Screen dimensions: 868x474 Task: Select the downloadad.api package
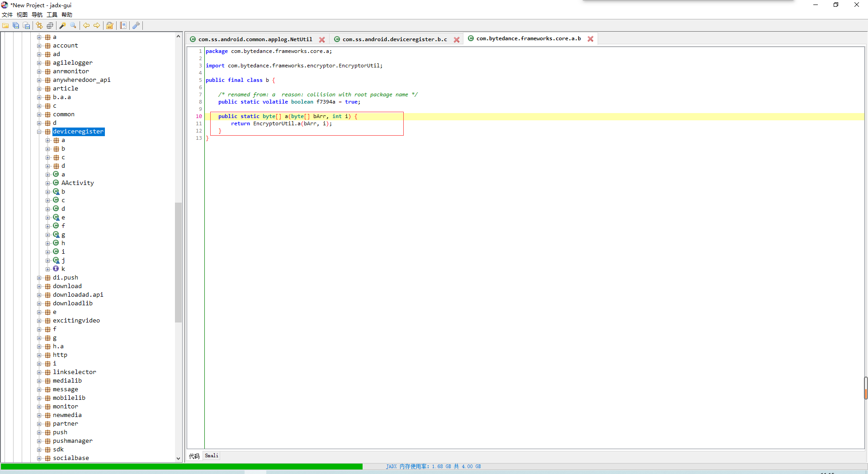[x=78, y=295]
